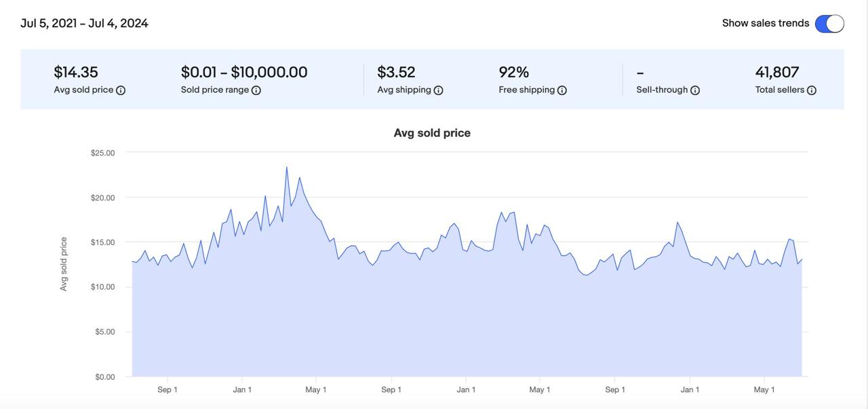Image resolution: width=868 pixels, height=409 pixels.
Task: Turn off the Show sales trends toggle
Action: pos(829,24)
